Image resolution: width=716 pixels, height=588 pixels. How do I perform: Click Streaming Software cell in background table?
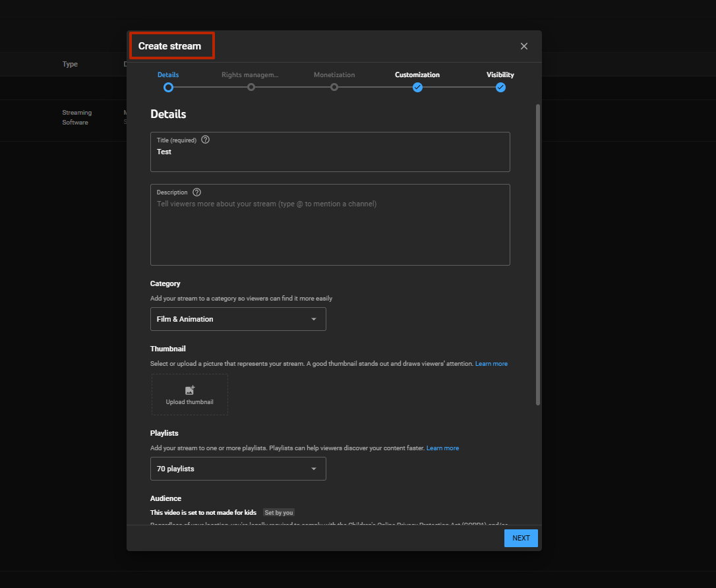click(x=76, y=117)
